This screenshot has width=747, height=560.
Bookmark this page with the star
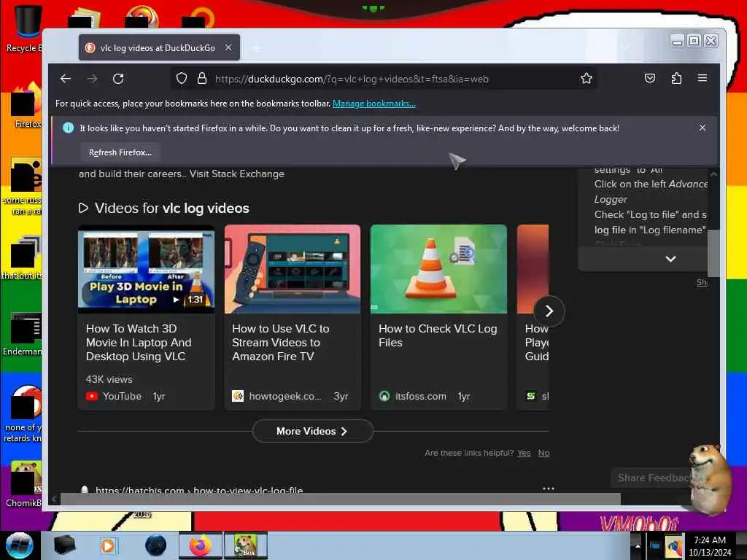pyautogui.click(x=587, y=79)
